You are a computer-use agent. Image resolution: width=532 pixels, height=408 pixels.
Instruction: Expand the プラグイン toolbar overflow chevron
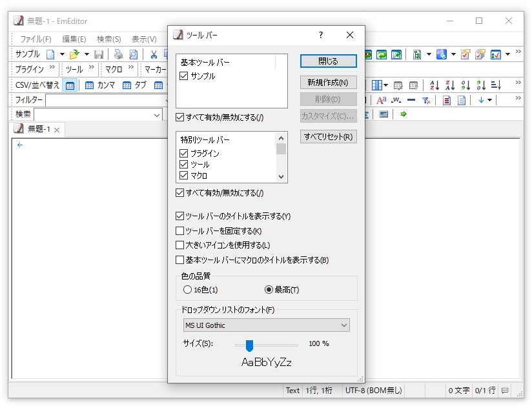pos(52,67)
